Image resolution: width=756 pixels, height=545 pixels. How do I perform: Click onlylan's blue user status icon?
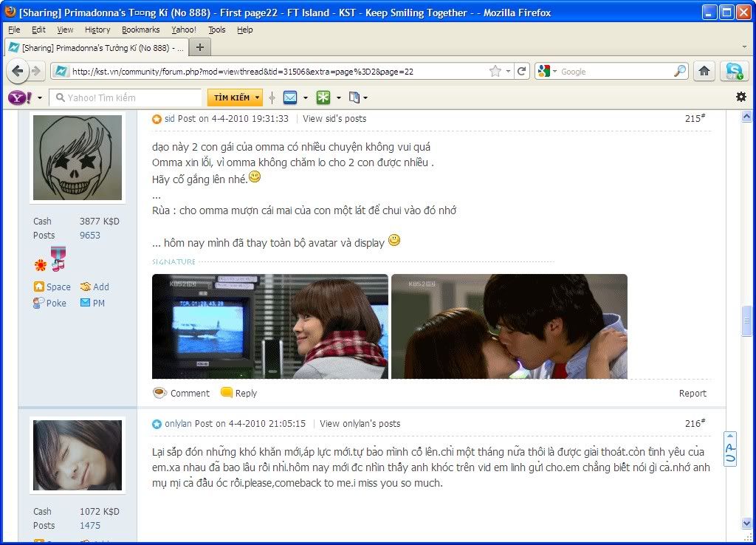click(157, 424)
